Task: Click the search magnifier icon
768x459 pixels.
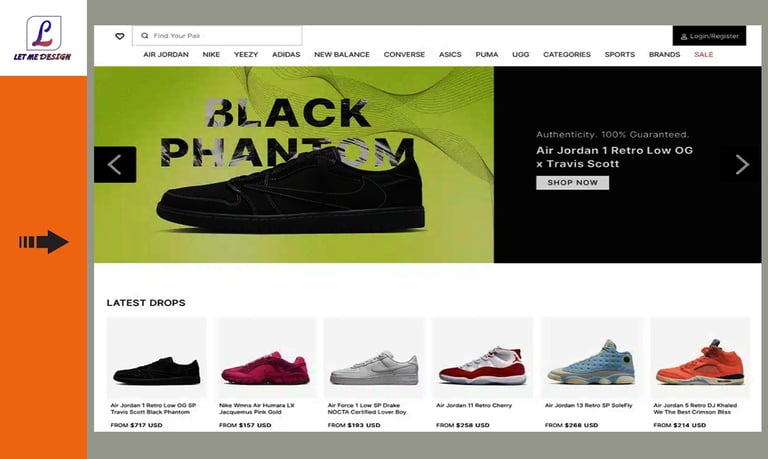Action: point(144,36)
